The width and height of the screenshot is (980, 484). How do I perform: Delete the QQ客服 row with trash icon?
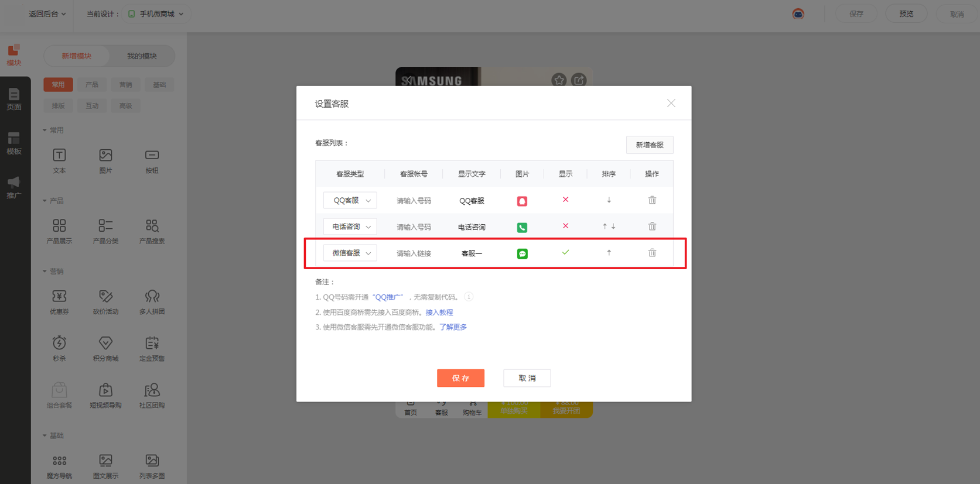652,200
